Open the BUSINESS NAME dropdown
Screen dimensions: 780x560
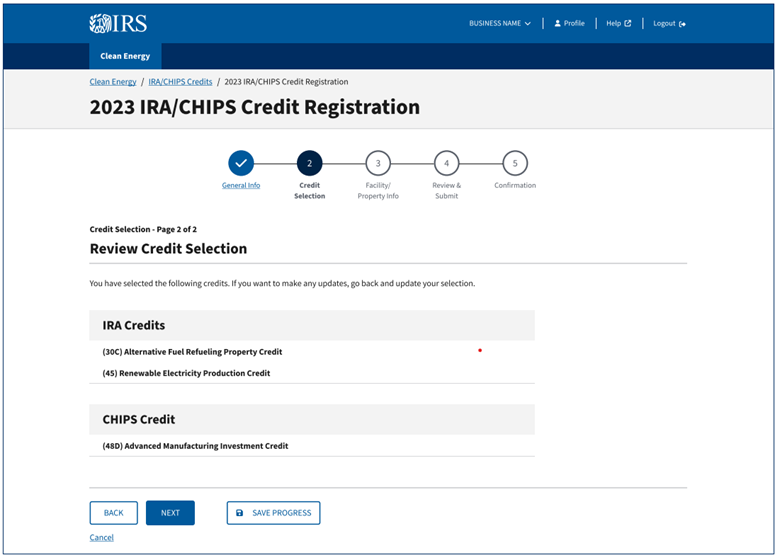500,23
